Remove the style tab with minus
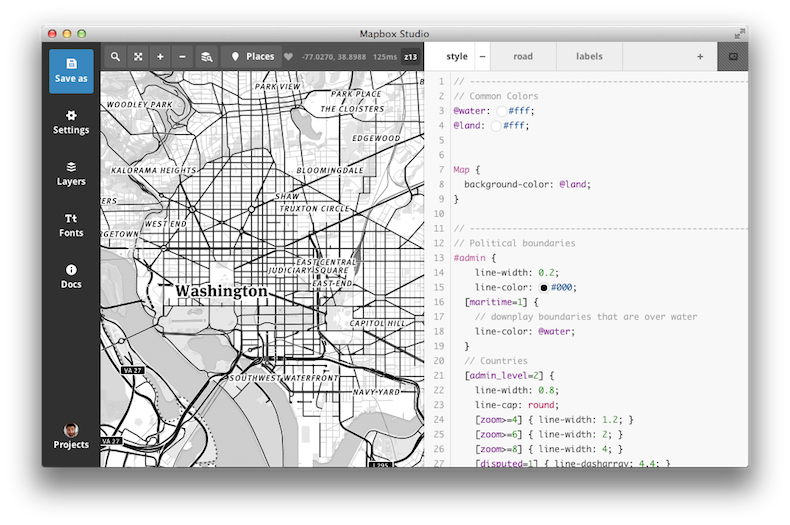The image size is (790, 525). [482, 56]
